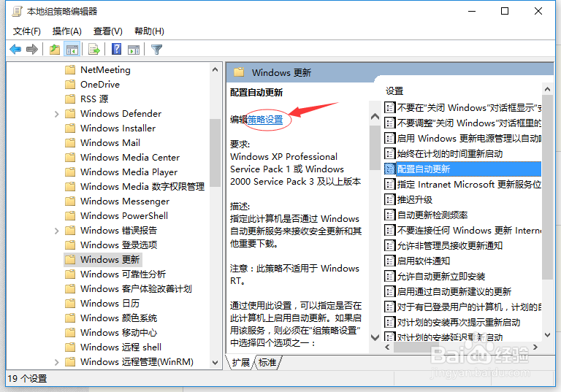The width and height of the screenshot is (561, 392).
Task: Click the tree pane vertical scrollbar thumb
Action: (215, 153)
